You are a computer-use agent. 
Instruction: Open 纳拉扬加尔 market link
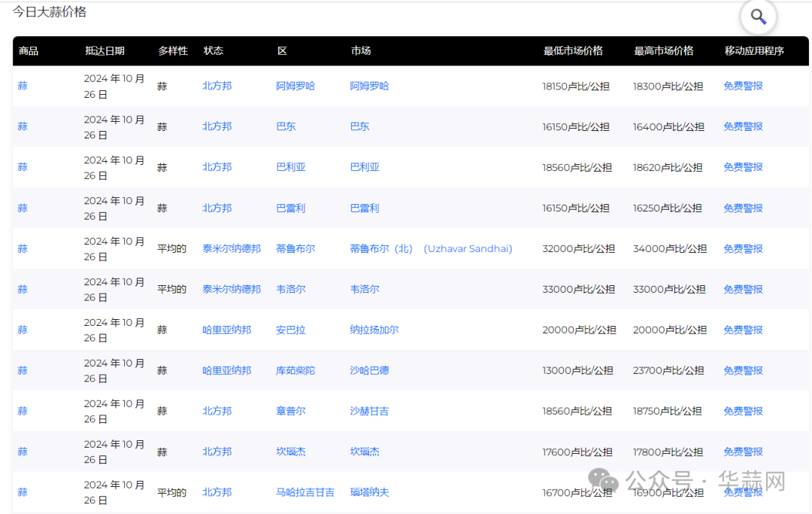pos(374,330)
